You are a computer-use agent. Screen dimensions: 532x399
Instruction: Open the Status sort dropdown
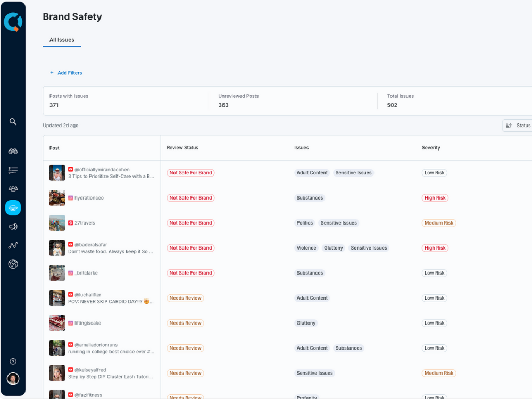pos(518,126)
